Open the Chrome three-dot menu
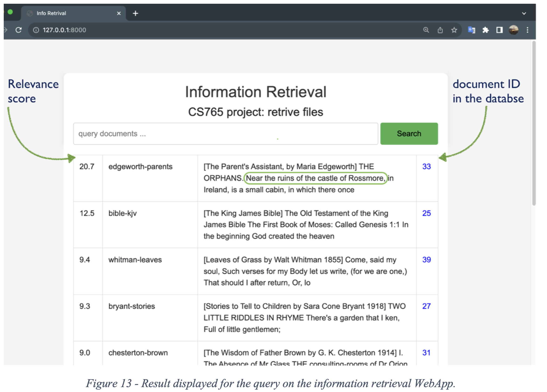The width and height of the screenshot is (547, 392). pos(527,30)
